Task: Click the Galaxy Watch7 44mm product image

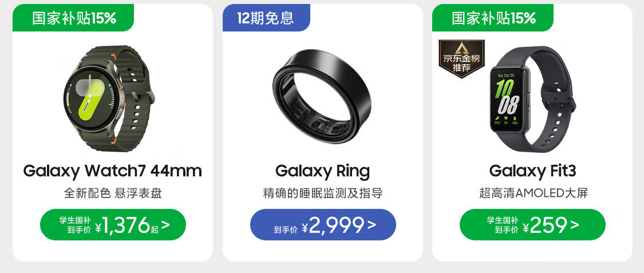Action: (105, 94)
